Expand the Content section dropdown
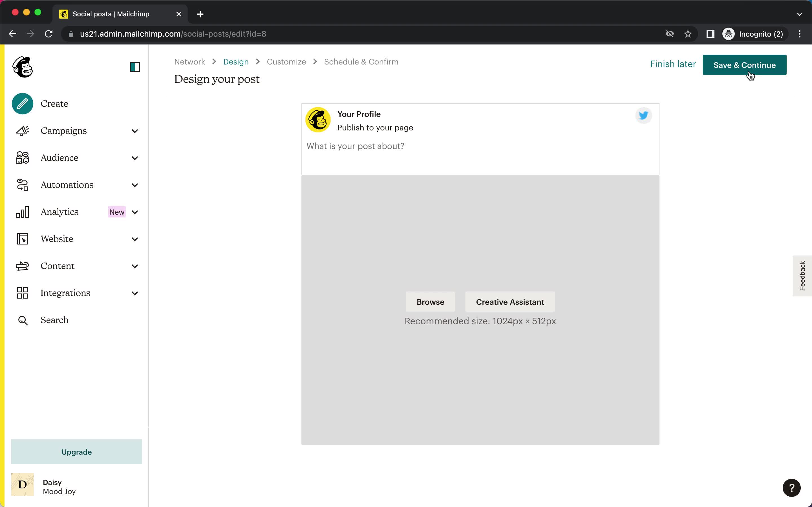 pyautogui.click(x=134, y=266)
